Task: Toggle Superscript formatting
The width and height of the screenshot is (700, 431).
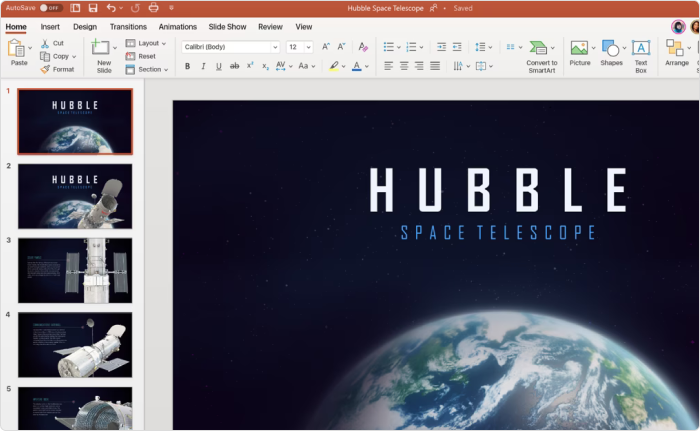Action: 250,66
